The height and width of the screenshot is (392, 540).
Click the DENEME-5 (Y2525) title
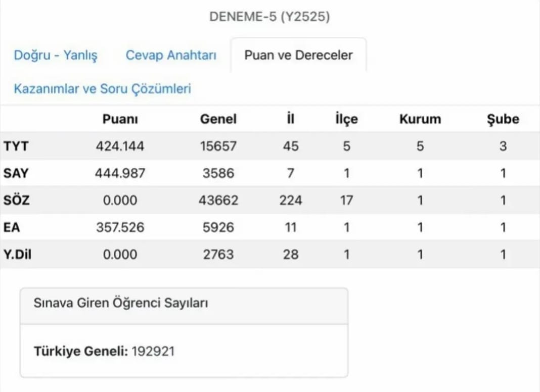pos(269,17)
